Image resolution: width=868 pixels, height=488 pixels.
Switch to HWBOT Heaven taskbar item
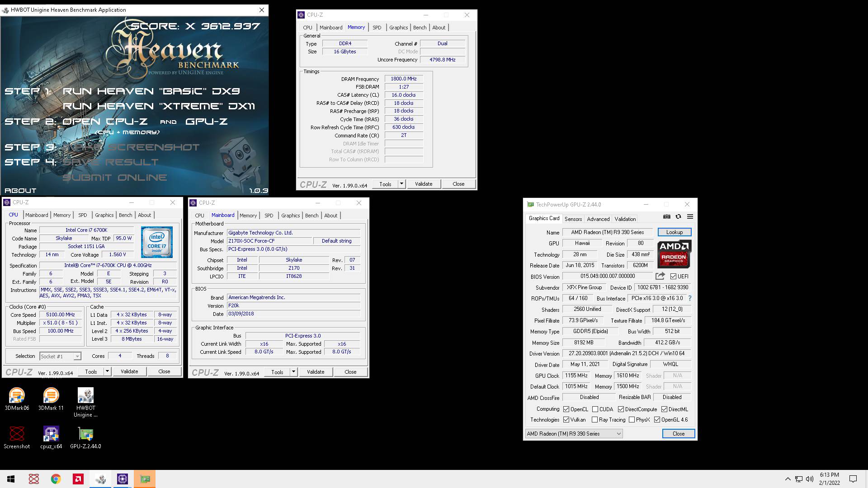click(100, 479)
